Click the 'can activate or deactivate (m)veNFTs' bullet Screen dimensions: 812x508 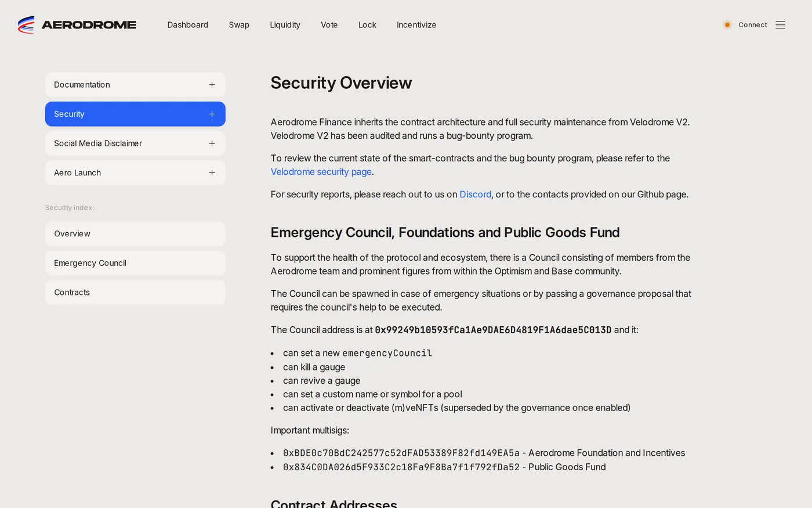point(456,408)
